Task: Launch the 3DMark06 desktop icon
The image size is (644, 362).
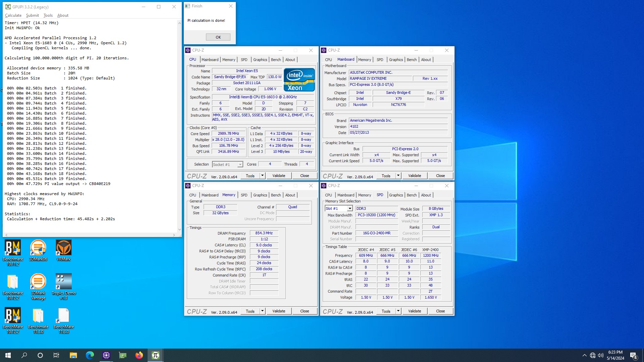Action: (38, 250)
